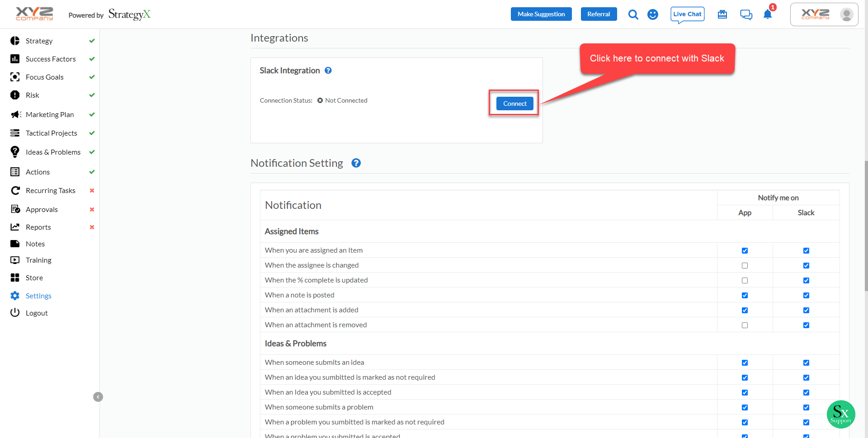Collapse the left sidebar with arrow button
868x438 pixels.
(x=98, y=397)
